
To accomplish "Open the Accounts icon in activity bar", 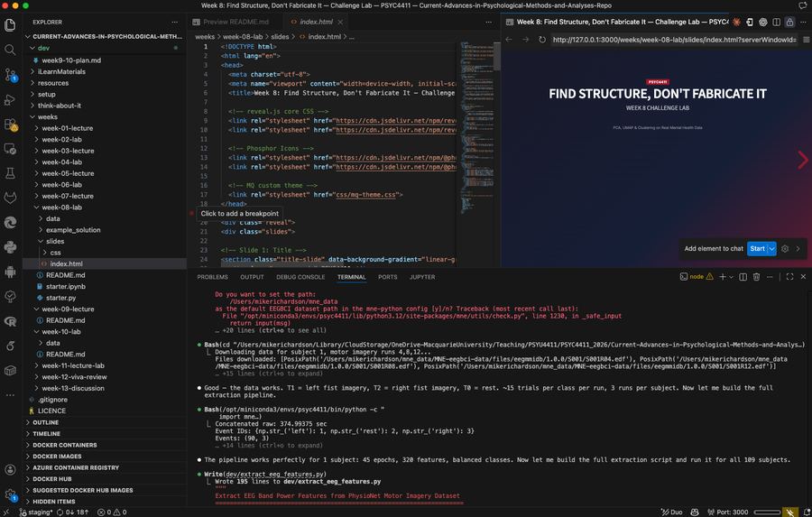I will (10, 470).
